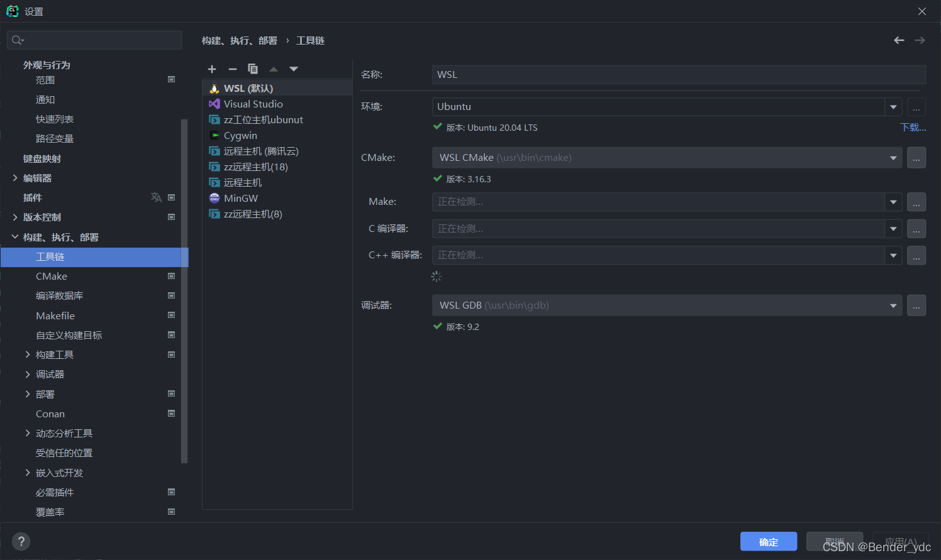Select the 远程主机 (腾讯云) toolchain
The height and width of the screenshot is (560, 941).
pyautogui.click(x=277, y=151)
